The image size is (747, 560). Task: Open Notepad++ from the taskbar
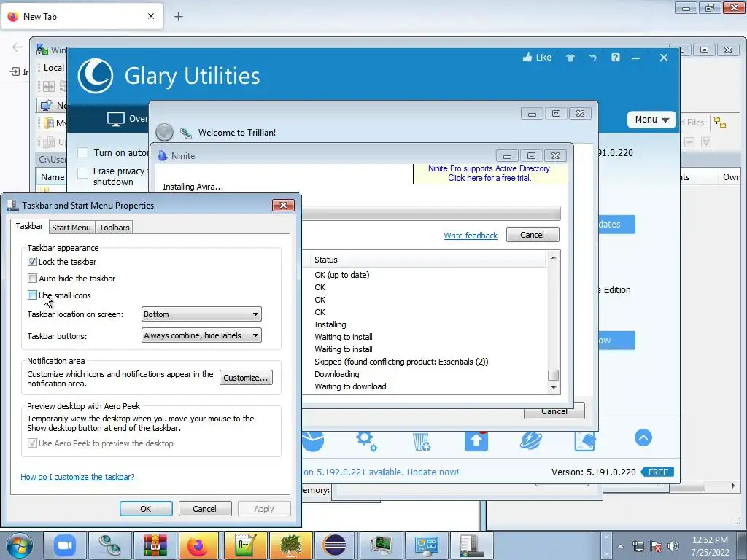[245, 545]
